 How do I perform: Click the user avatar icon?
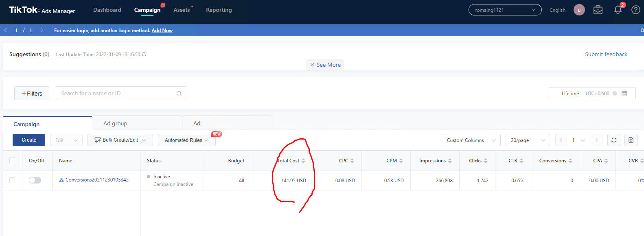(579, 10)
